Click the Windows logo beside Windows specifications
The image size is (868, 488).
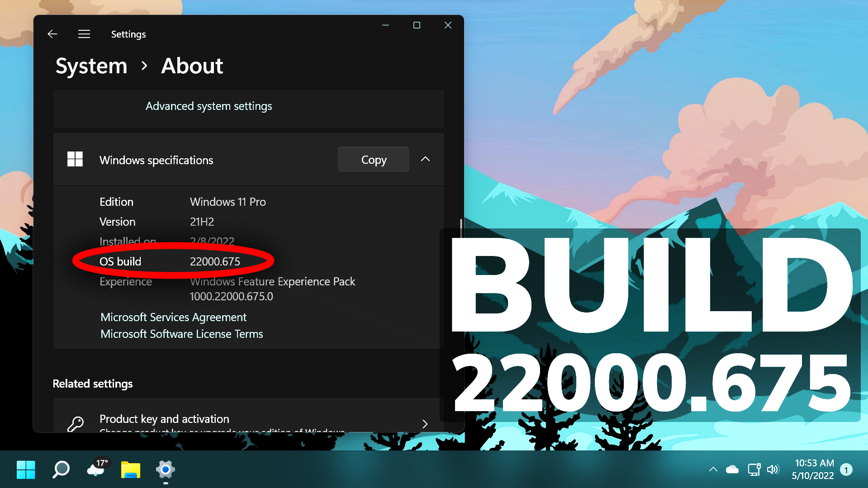tap(75, 159)
